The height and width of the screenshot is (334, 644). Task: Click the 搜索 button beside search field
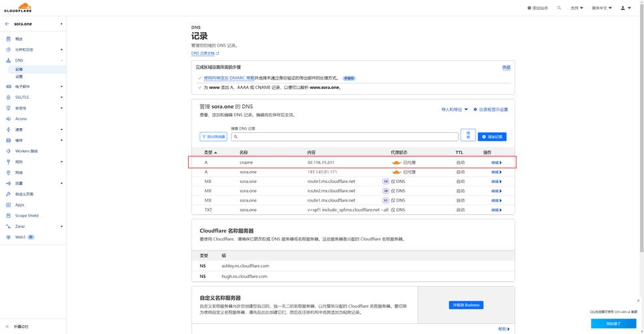click(468, 135)
